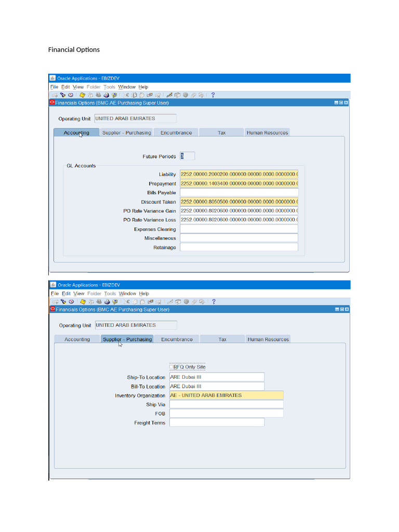Switch to Supplier - Purchasing tab in upper window
This screenshot has height=532, width=399.
pyautogui.click(x=127, y=132)
